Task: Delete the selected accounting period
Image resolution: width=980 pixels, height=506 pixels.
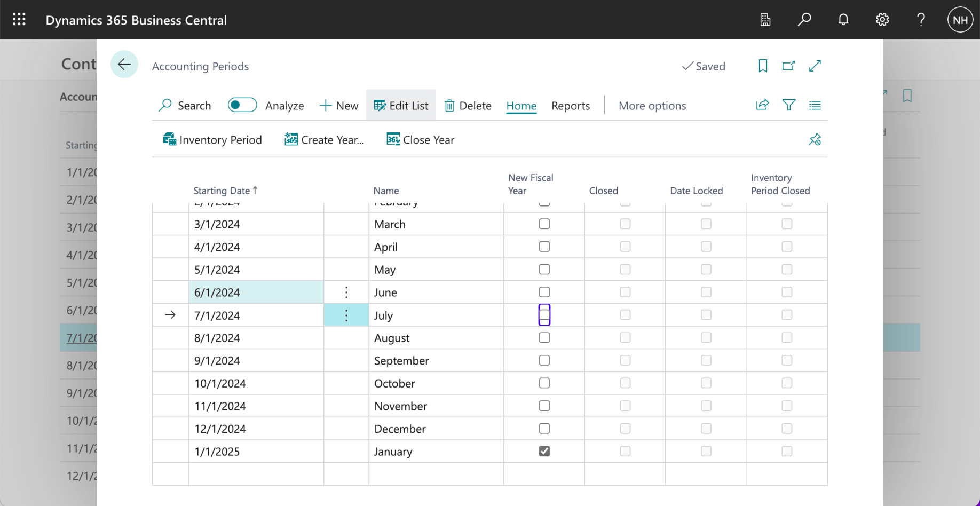Action: [x=468, y=106]
